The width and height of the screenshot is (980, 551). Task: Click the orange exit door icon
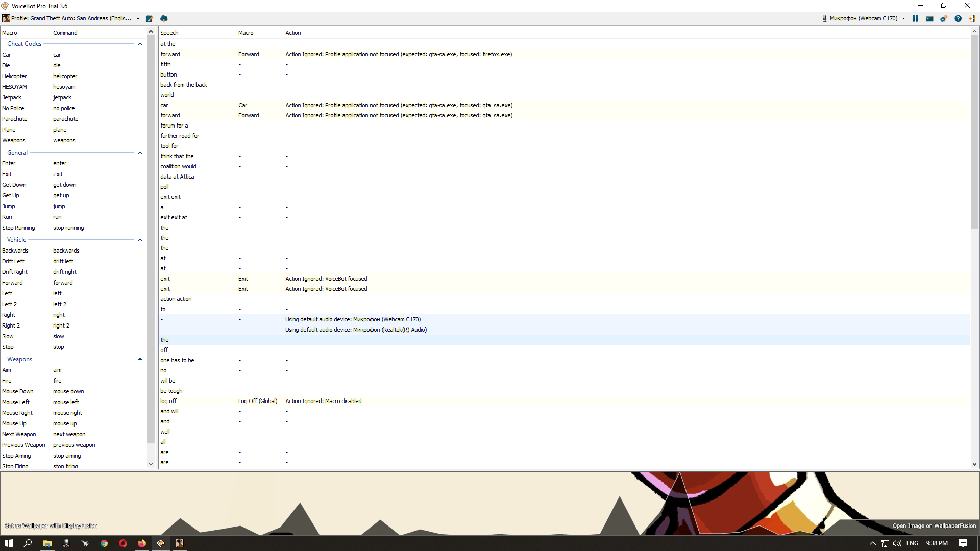(972, 18)
